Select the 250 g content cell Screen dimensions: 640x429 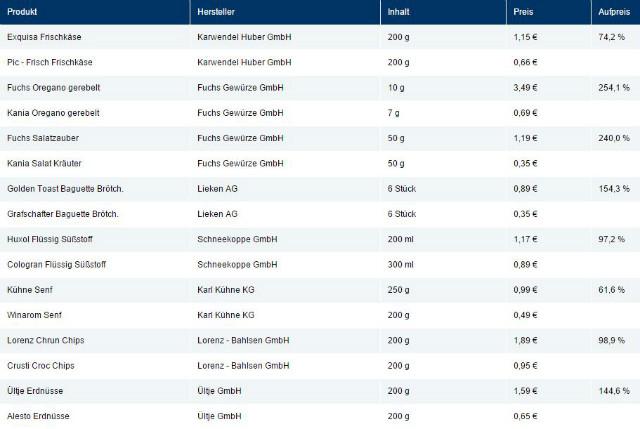[398, 289]
